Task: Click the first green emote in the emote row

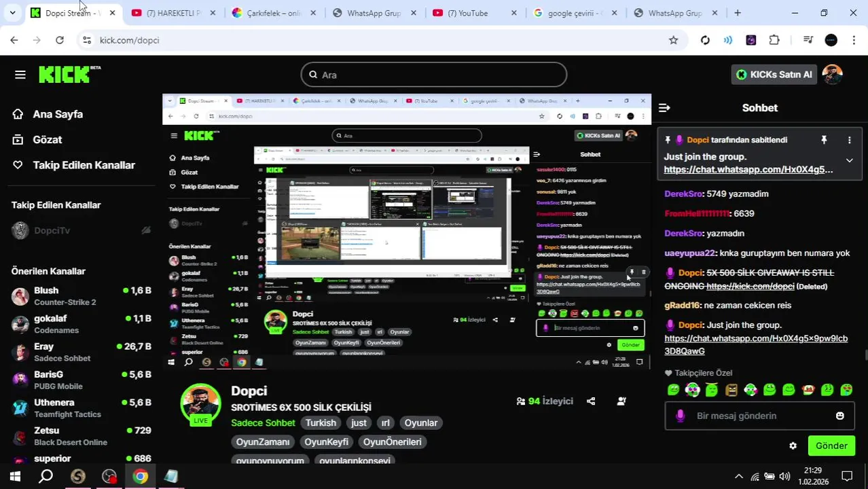Action: [x=673, y=390]
